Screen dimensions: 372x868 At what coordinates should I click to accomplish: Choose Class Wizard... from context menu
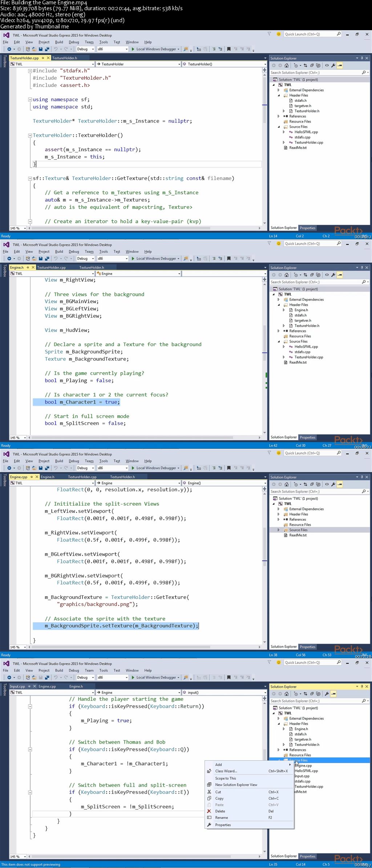pyautogui.click(x=249, y=771)
